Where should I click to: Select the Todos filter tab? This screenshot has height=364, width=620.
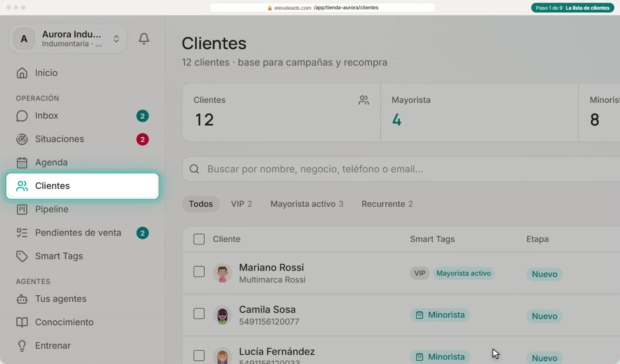201,204
